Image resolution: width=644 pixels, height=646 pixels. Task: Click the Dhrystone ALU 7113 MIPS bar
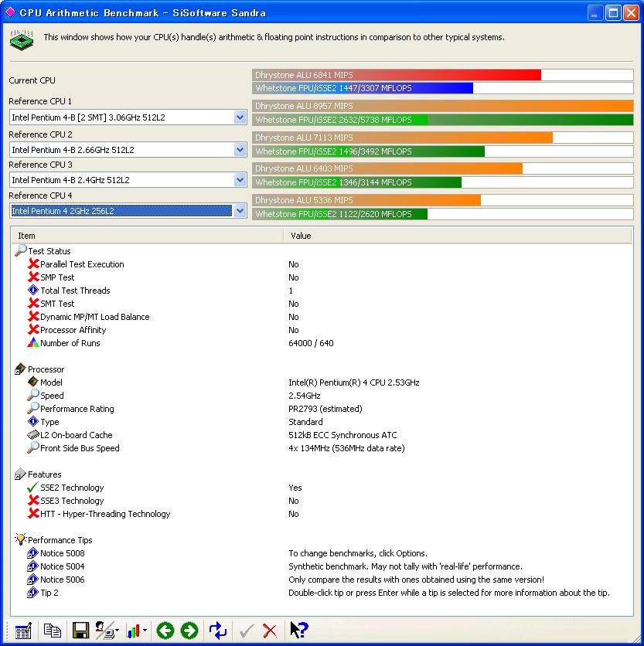pyautogui.click(x=443, y=138)
